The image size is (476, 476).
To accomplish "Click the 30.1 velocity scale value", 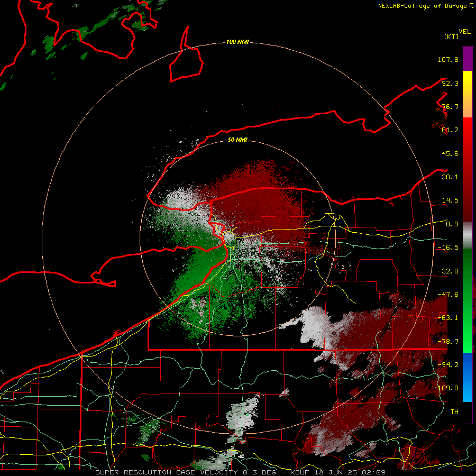I will click(450, 177).
